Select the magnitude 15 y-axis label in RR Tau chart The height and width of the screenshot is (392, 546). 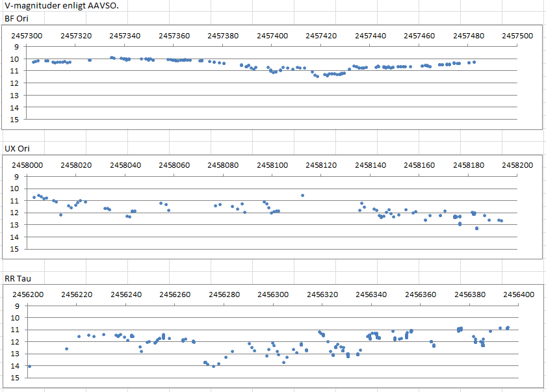[15, 378]
